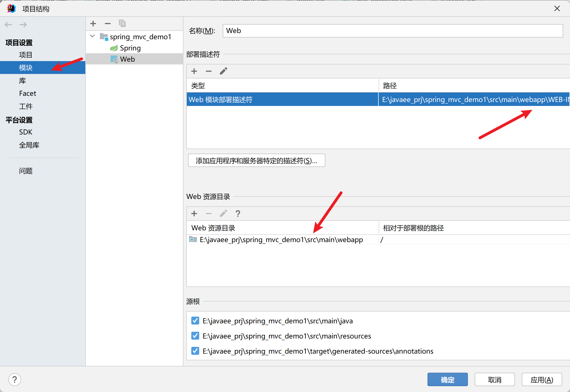Select the Spring facet in module tree
This screenshot has height=392, width=570.
pyautogui.click(x=130, y=48)
